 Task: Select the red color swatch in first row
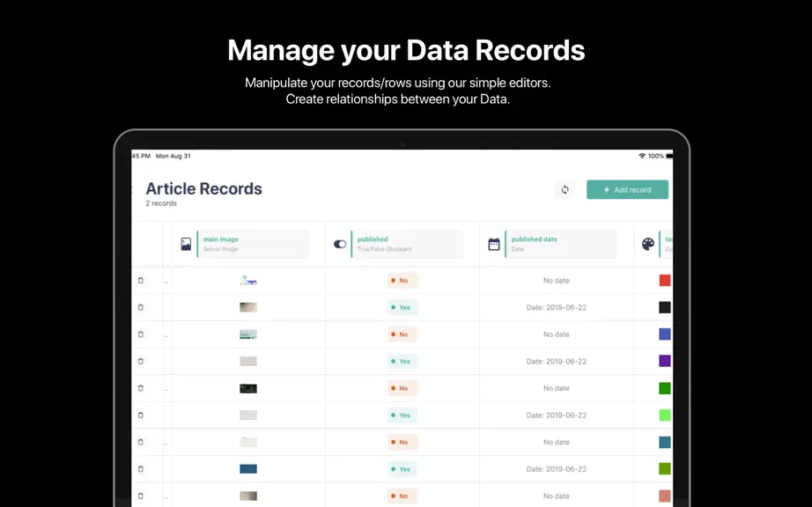tap(665, 281)
